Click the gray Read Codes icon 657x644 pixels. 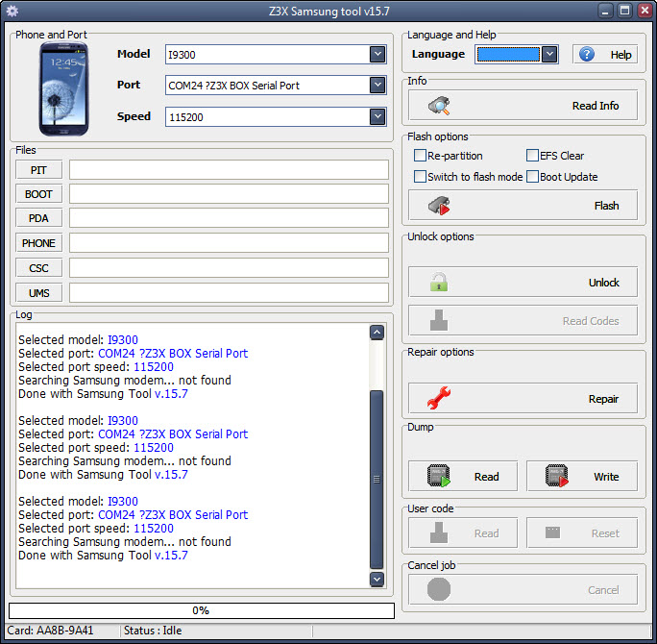439,320
